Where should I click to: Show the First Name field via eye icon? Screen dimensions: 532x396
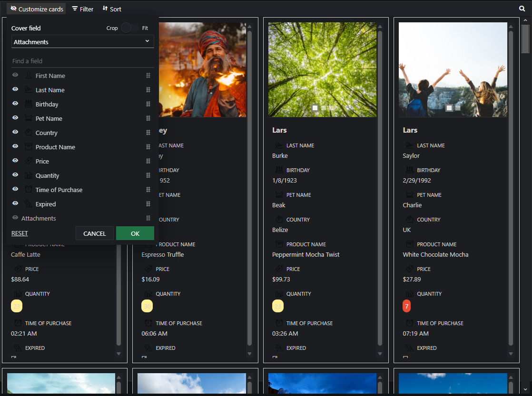click(15, 75)
